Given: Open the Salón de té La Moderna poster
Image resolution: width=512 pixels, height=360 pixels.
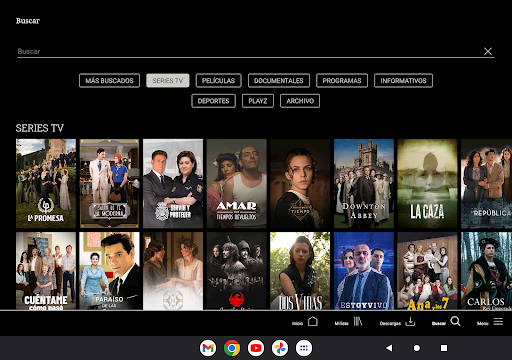Looking at the screenshot, I should tap(109, 184).
